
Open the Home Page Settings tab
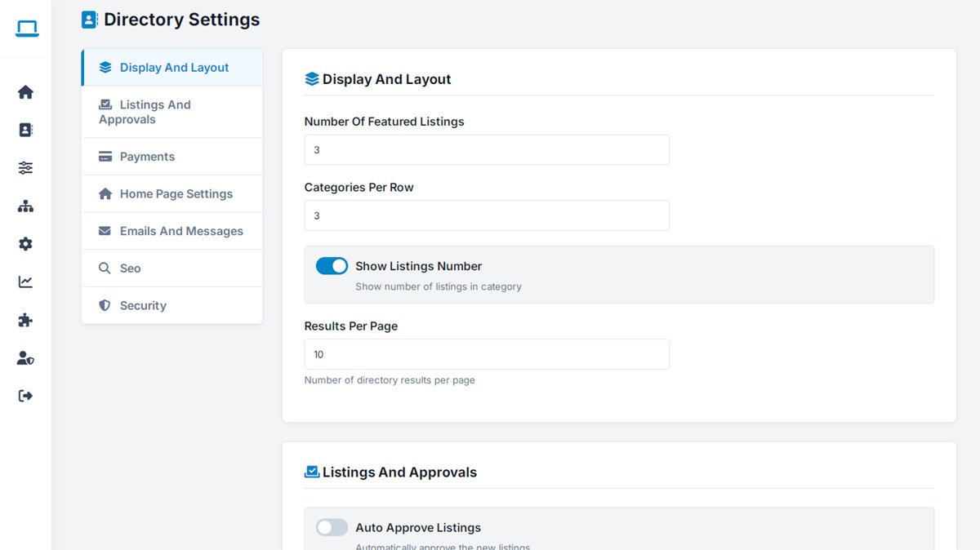pyautogui.click(x=172, y=193)
